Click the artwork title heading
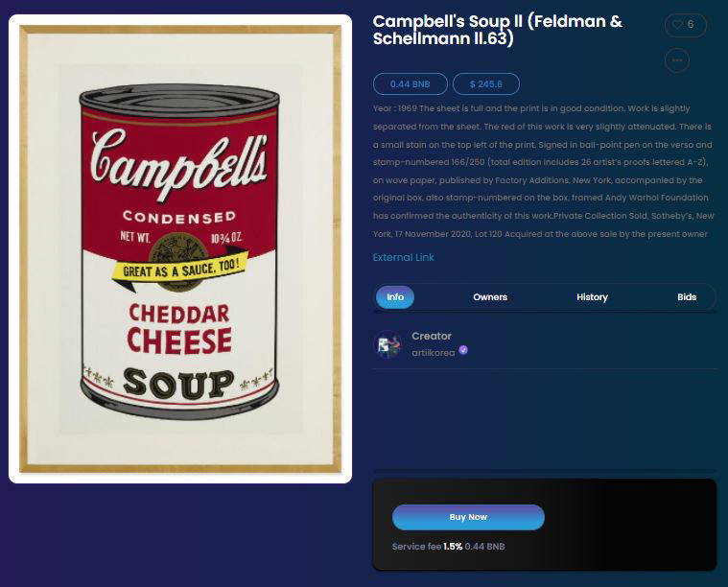728x587 pixels. pyautogui.click(x=498, y=30)
